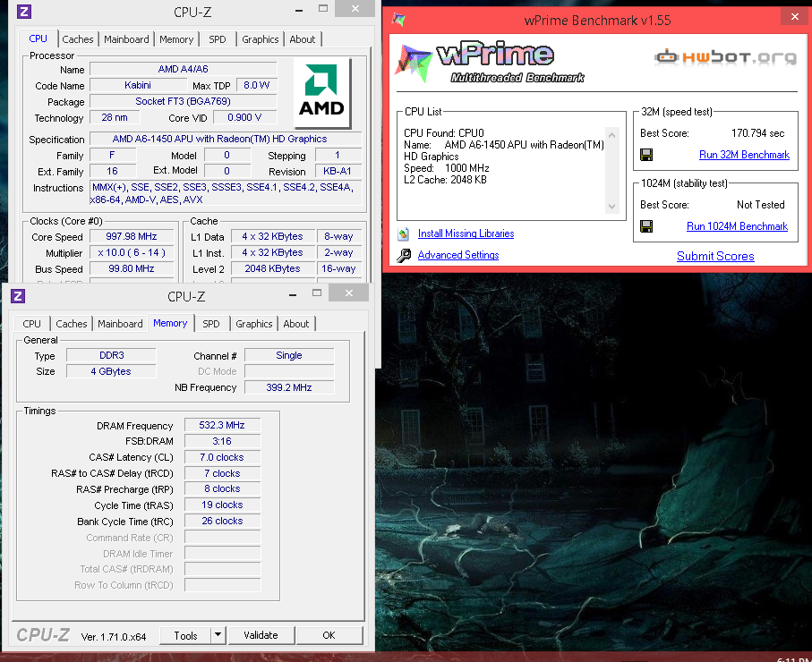The image size is (812, 662).
Task: Click the CPU-Z Z icon in Memory window
Action: pos(18,296)
